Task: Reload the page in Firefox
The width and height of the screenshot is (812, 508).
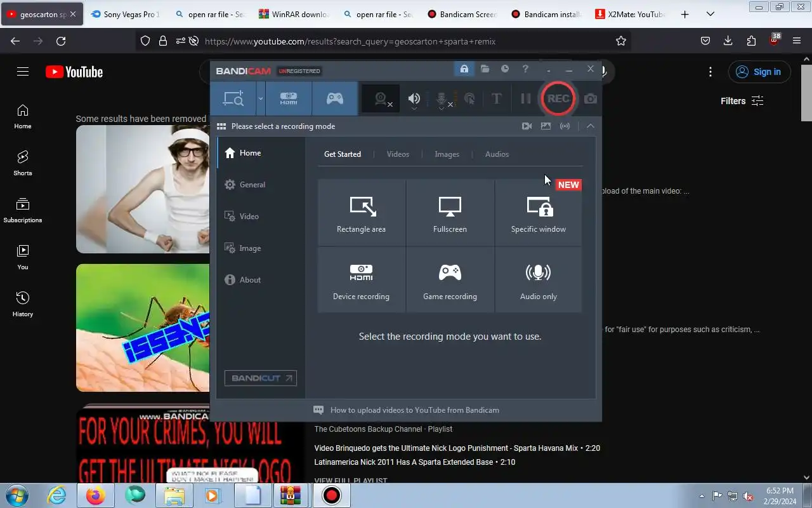Action: tap(61, 41)
